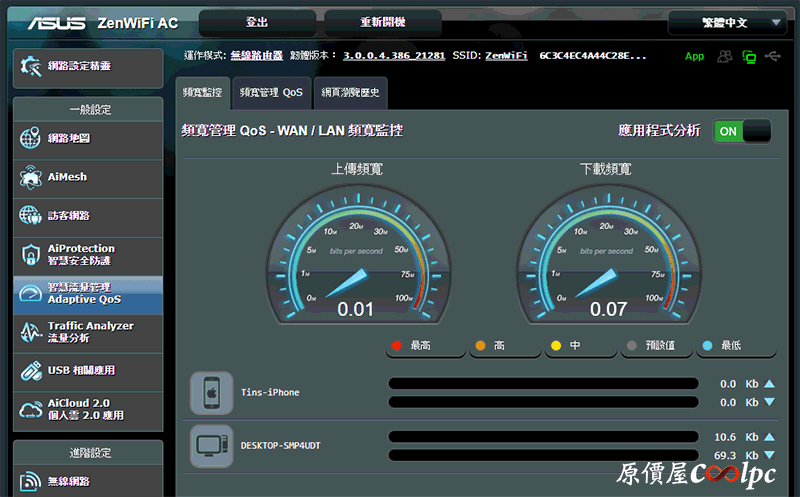Switch to 頻寬管理 QoS tab
This screenshot has height=497, width=800.
(271, 93)
